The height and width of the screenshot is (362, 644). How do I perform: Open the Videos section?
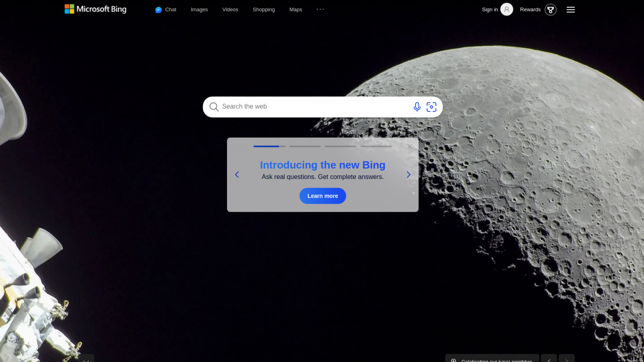(x=230, y=10)
